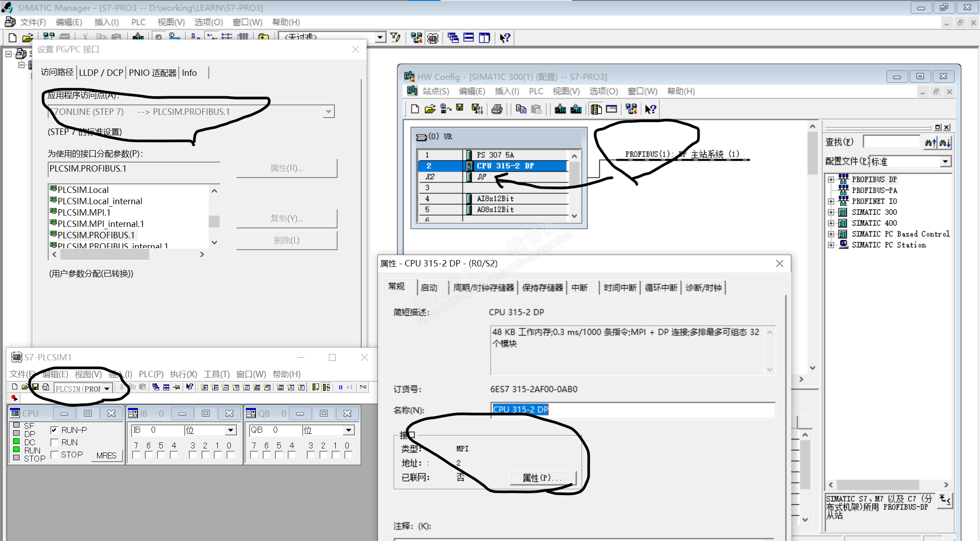980x541 pixels.
Task: Select PLCSIM.MPI.1 in the interface list
Action: click(84, 212)
